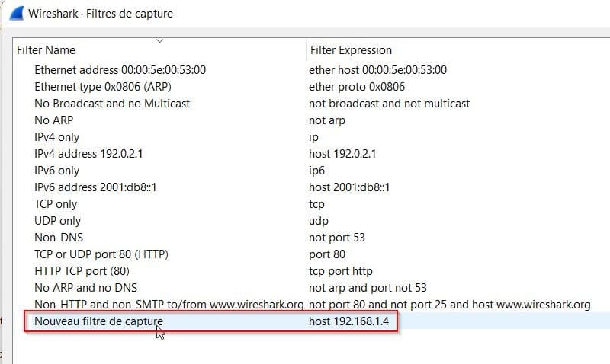
Task: Select the Ethernet type 0x0806 (ARP) filter
Action: [x=103, y=87]
